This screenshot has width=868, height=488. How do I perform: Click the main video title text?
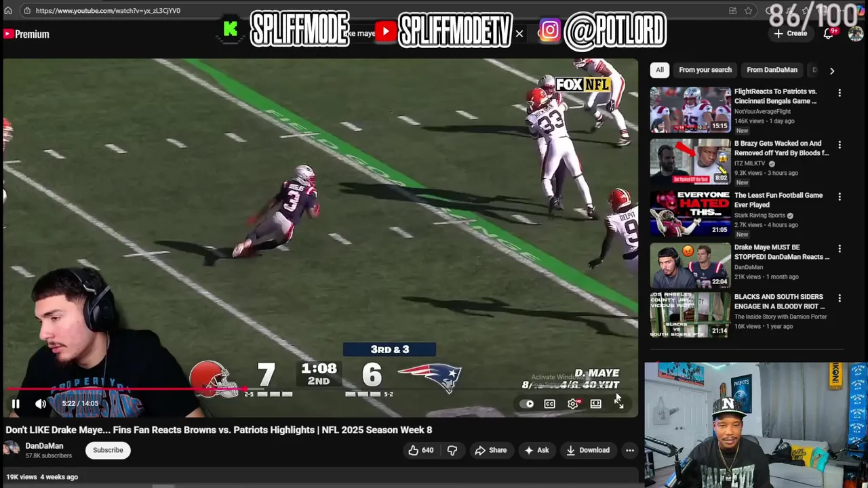pyautogui.click(x=219, y=430)
